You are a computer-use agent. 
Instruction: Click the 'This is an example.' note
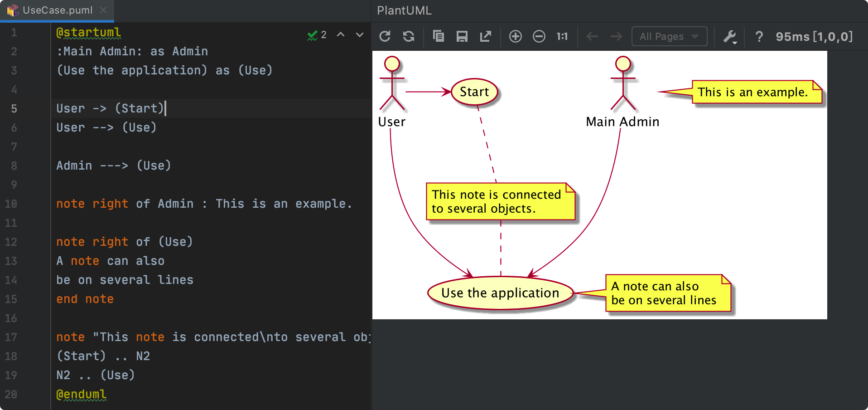click(x=757, y=92)
